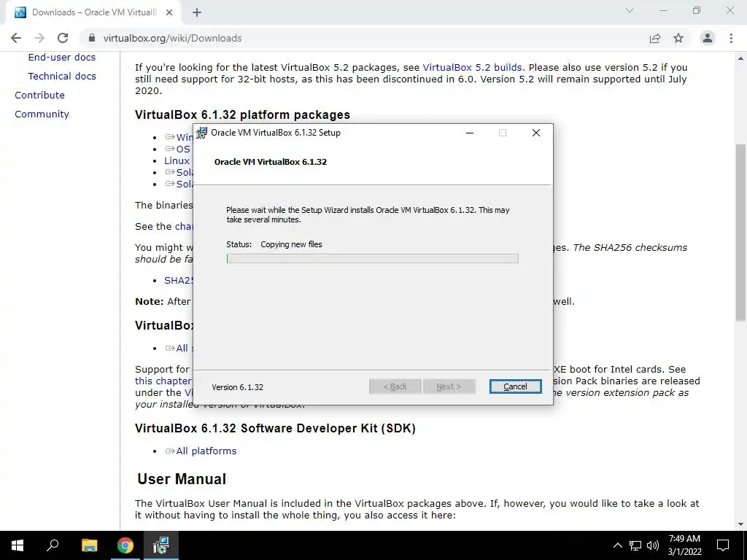Open File Explorer from taskbar
Screen dimensions: 747x560
click(x=89, y=545)
